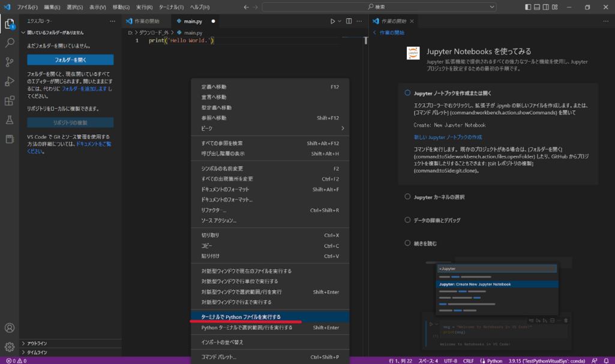Open Run and Debug view icon
The image size is (615, 364).
click(10, 81)
